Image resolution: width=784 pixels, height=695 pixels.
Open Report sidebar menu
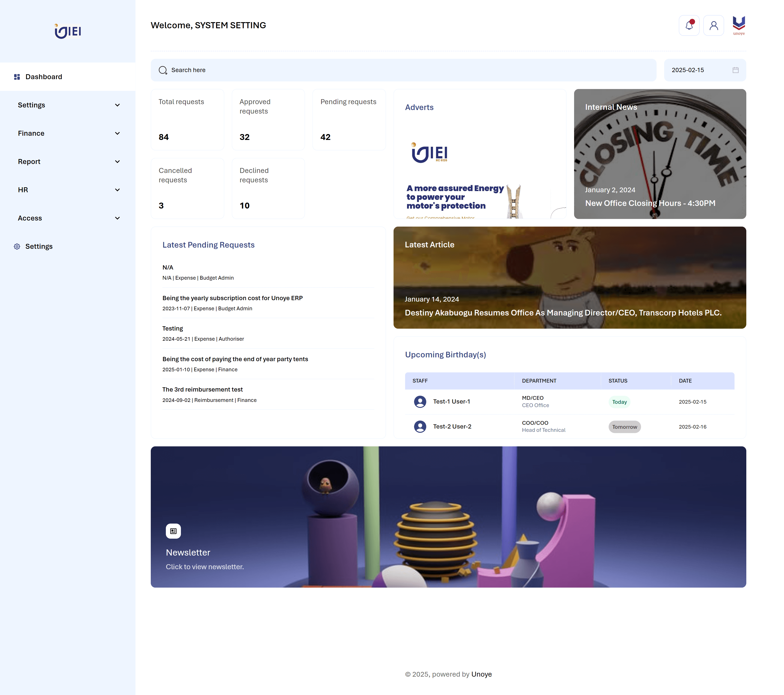68,162
